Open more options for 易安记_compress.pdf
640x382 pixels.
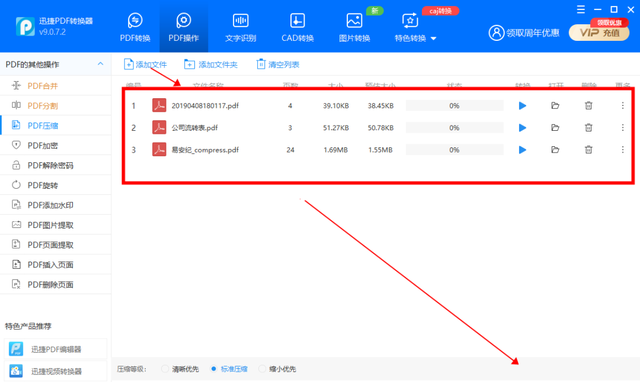(x=623, y=150)
